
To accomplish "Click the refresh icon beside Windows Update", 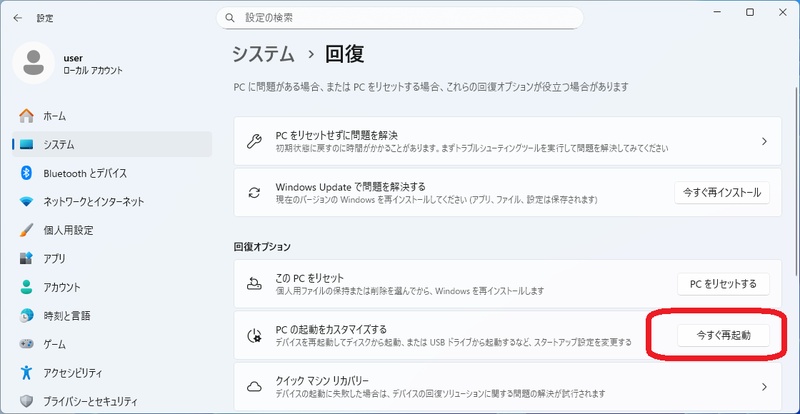I will click(254, 192).
